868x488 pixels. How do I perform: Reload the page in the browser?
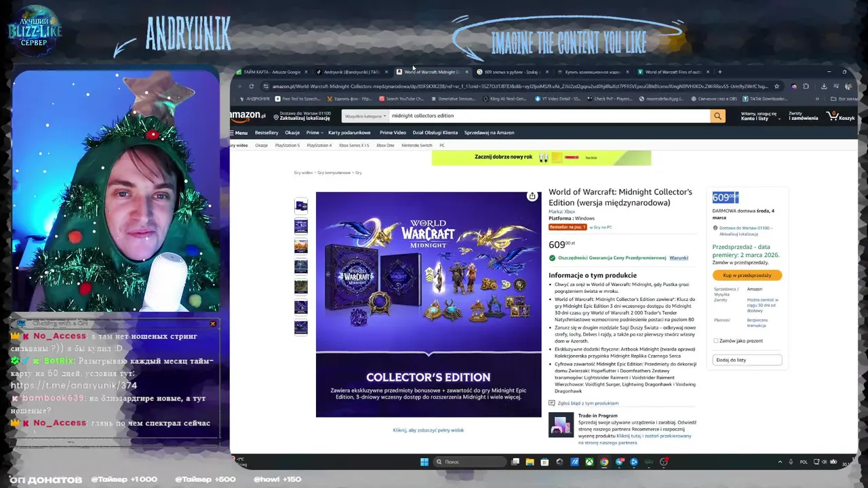point(251,86)
